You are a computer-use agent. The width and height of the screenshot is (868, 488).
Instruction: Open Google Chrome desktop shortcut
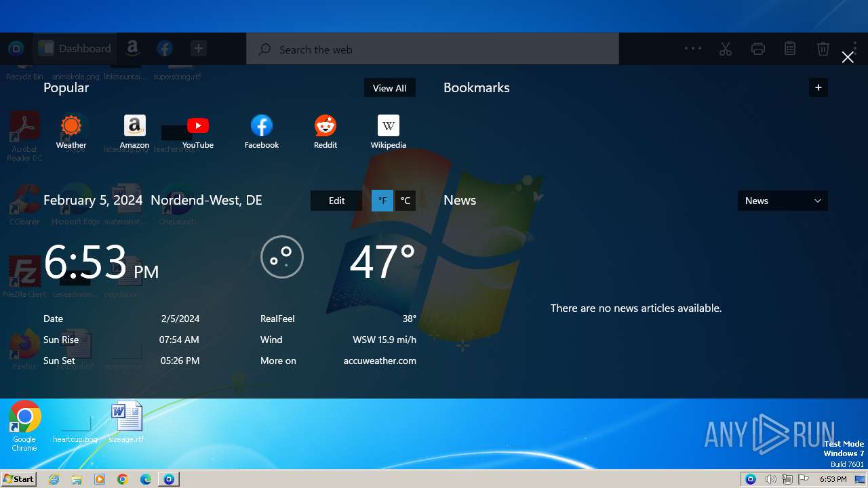pyautogui.click(x=24, y=426)
